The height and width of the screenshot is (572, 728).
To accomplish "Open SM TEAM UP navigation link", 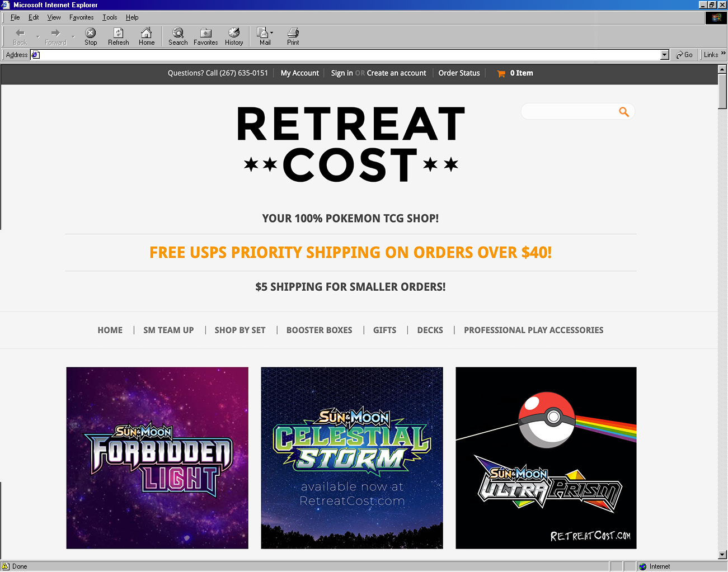I will click(168, 330).
